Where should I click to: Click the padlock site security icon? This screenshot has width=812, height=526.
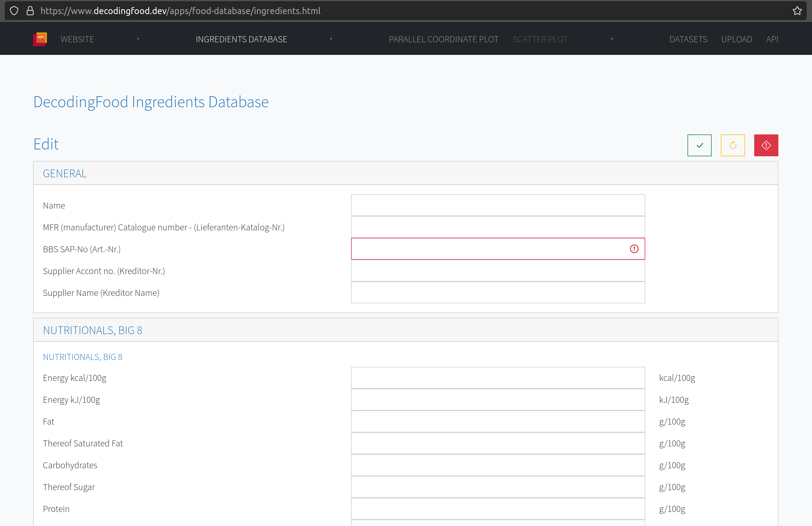[30, 11]
